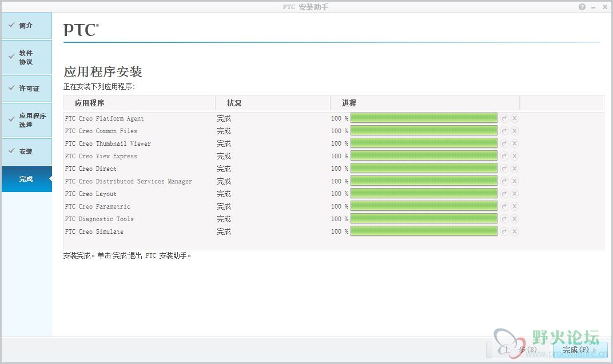613x364 pixels.
Task: Click cancel icon for PTC Diagnostic Tools
Action: click(x=515, y=219)
